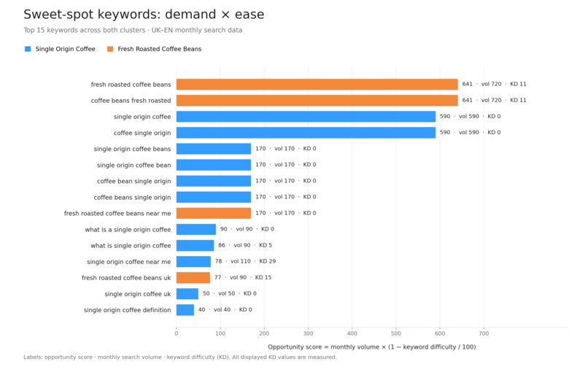Click the orange Fresh Roasted Coffee Beans legend swatch
The image size is (588, 372).
[x=110, y=49]
